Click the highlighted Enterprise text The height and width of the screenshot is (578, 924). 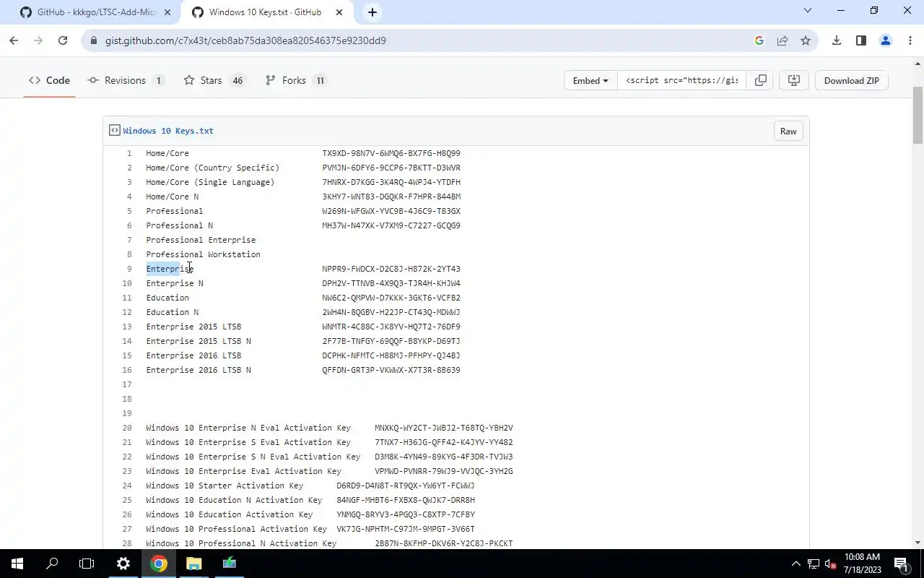point(163,269)
